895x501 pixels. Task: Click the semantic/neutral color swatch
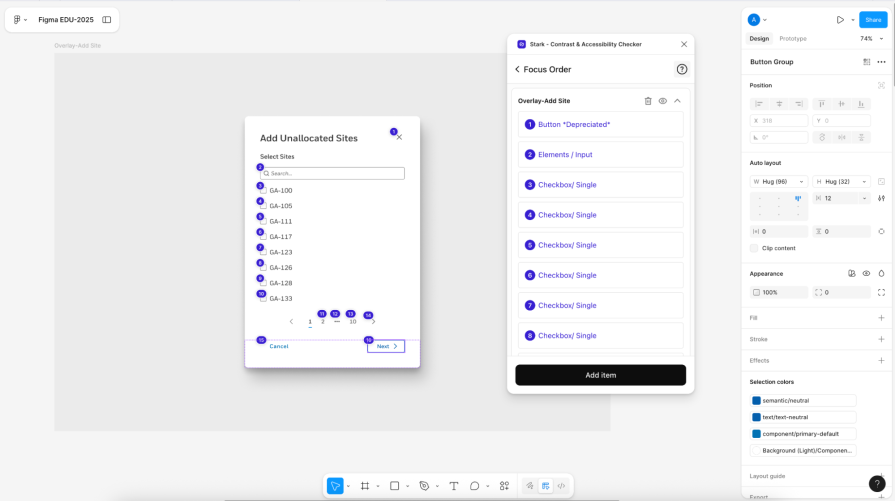click(x=756, y=401)
